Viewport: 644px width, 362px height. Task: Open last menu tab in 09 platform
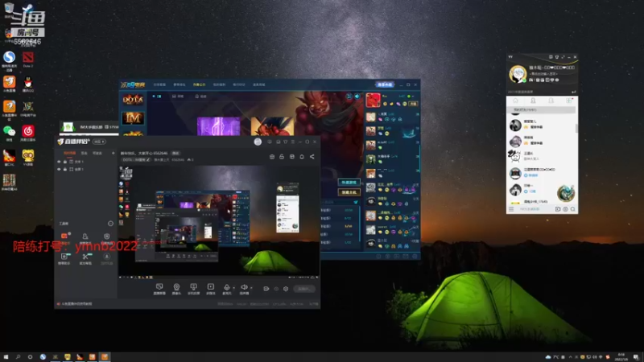click(258, 84)
